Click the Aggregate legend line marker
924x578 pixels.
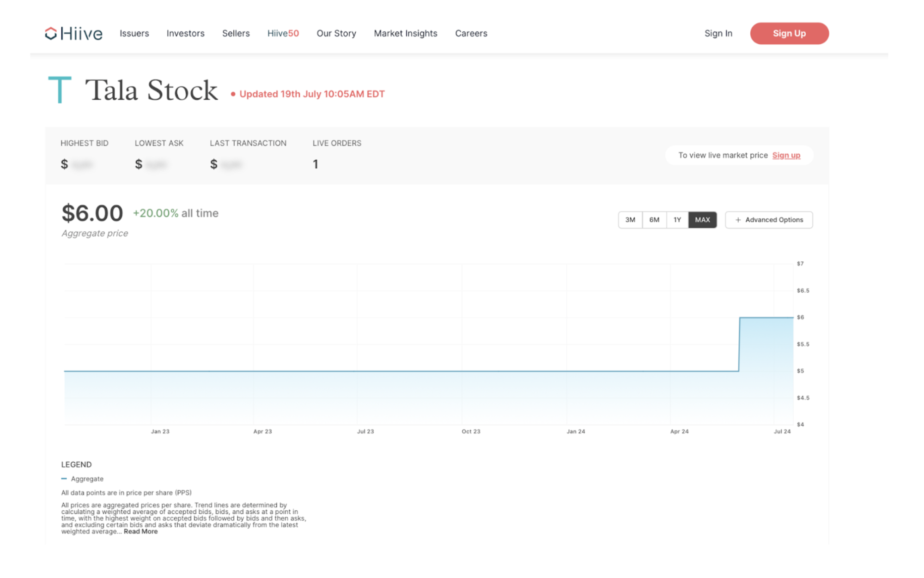coord(64,479)
